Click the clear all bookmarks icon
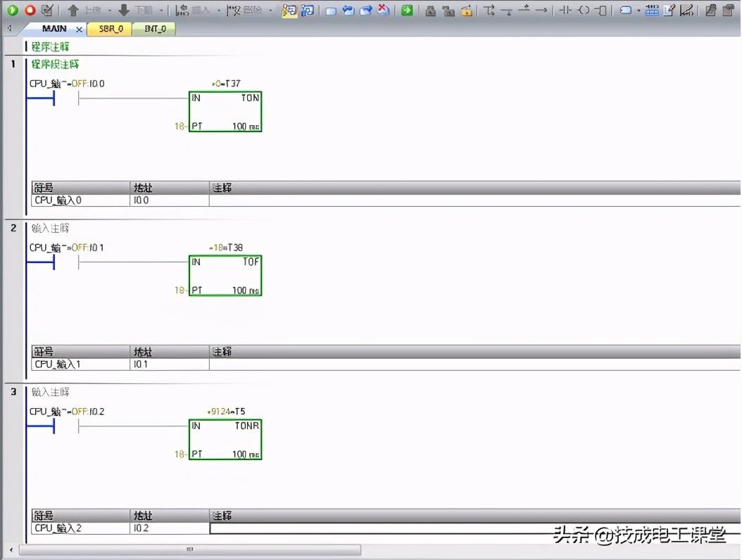The width and height of the screenshot is (742, 560). pyautogui.click(x=384, y=10)
